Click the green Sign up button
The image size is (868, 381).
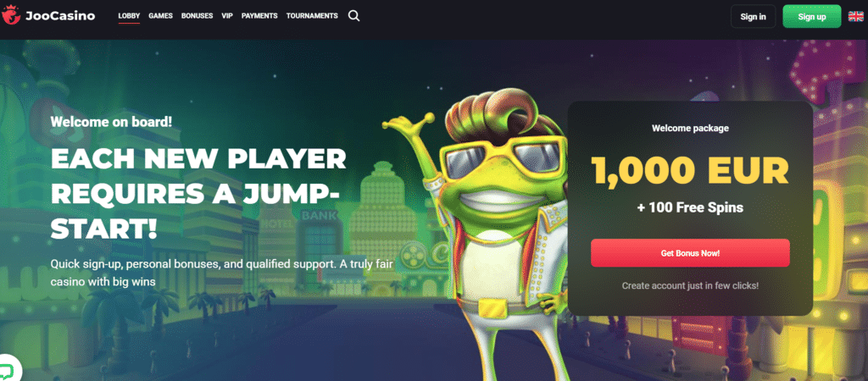(x=811, y=17)
